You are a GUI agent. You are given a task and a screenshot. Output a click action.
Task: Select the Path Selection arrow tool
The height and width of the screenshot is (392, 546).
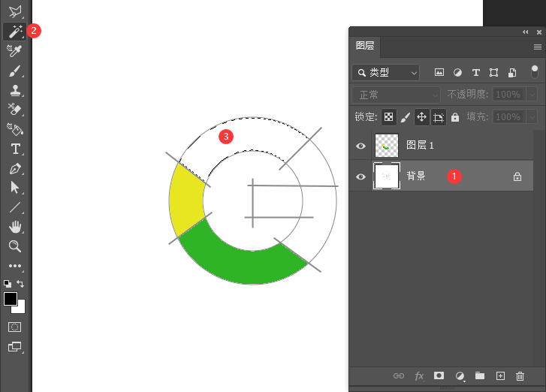pyautogui.click(x=14, y=188)
